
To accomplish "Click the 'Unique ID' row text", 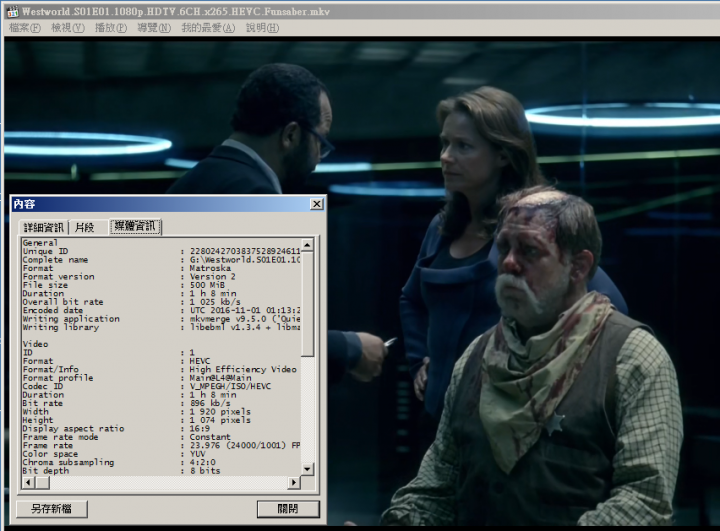I will (x=45, y=251).
